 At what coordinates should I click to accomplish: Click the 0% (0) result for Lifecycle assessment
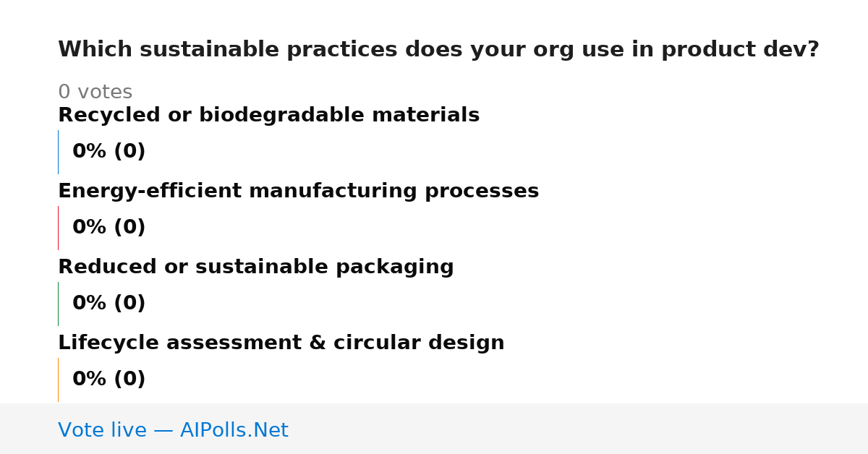[109, 380]
